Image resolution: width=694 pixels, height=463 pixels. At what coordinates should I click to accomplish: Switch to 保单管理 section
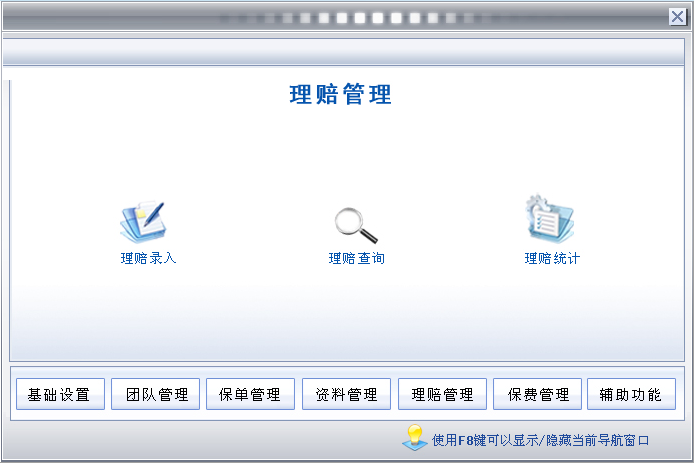tap(251, 394)
